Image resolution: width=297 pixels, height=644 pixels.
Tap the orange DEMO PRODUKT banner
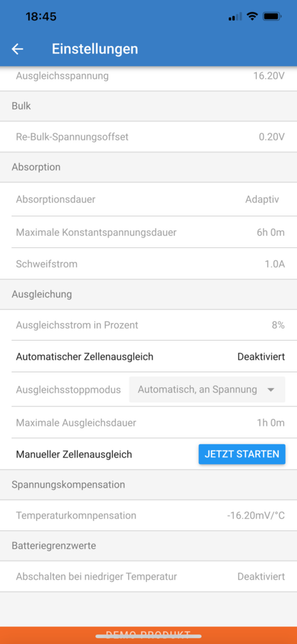click(x=148, y=635)
